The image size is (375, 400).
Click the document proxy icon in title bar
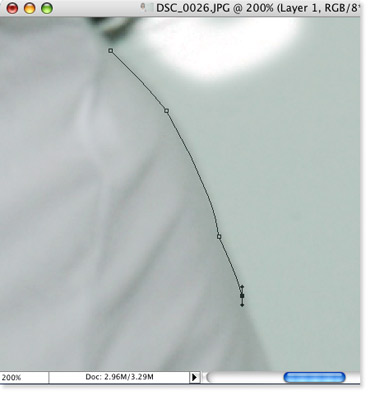coord(148,7)
